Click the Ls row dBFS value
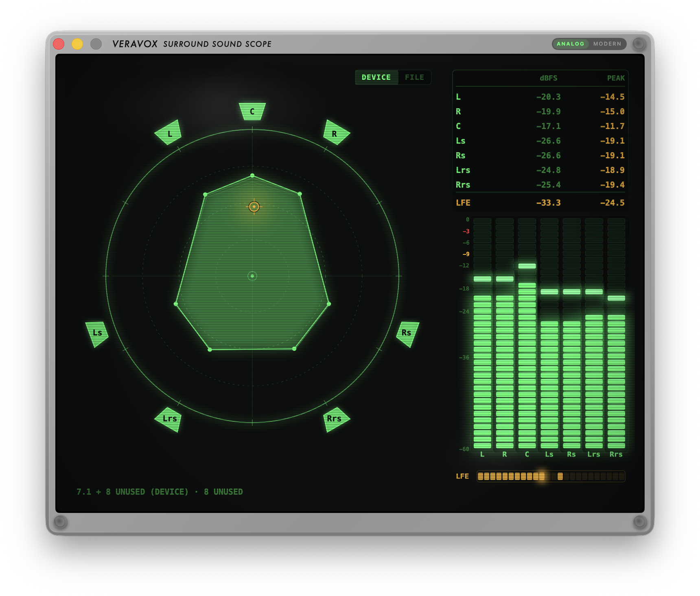This screenshot has width=700, height=596. 549,141
